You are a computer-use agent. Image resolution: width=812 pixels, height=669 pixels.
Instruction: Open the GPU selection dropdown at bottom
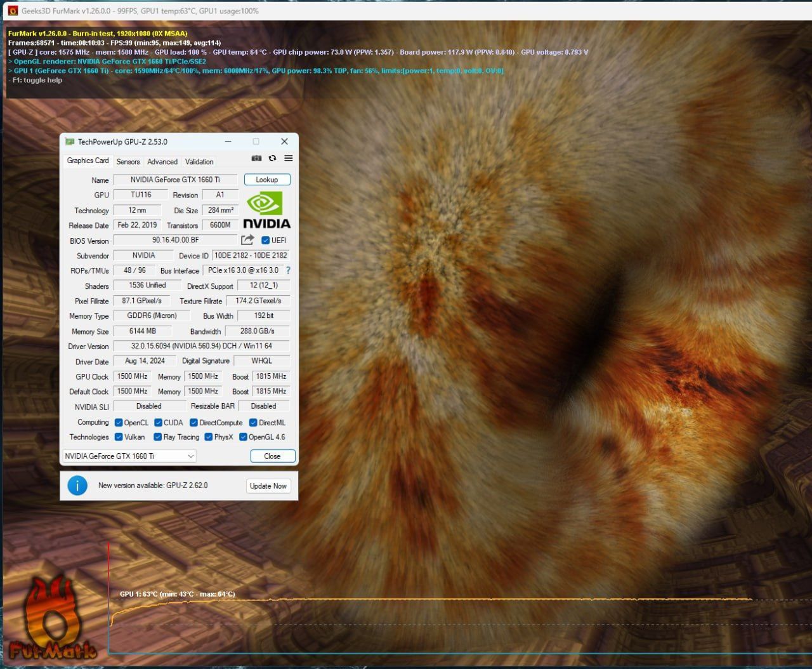pos(129,456)
